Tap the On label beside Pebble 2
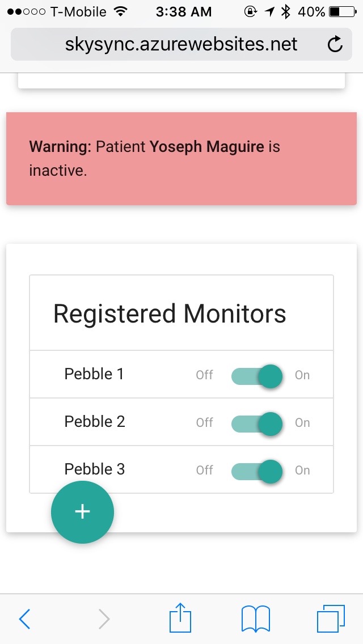The height and width of the screenshot is (644, 363). (x=302, y=423)
